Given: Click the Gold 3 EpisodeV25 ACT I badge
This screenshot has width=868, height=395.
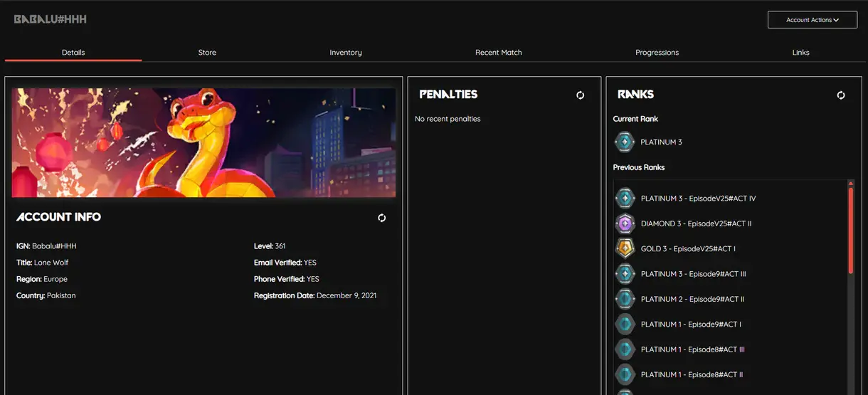Looking at the screenshot, I should [x=625, y=248].
